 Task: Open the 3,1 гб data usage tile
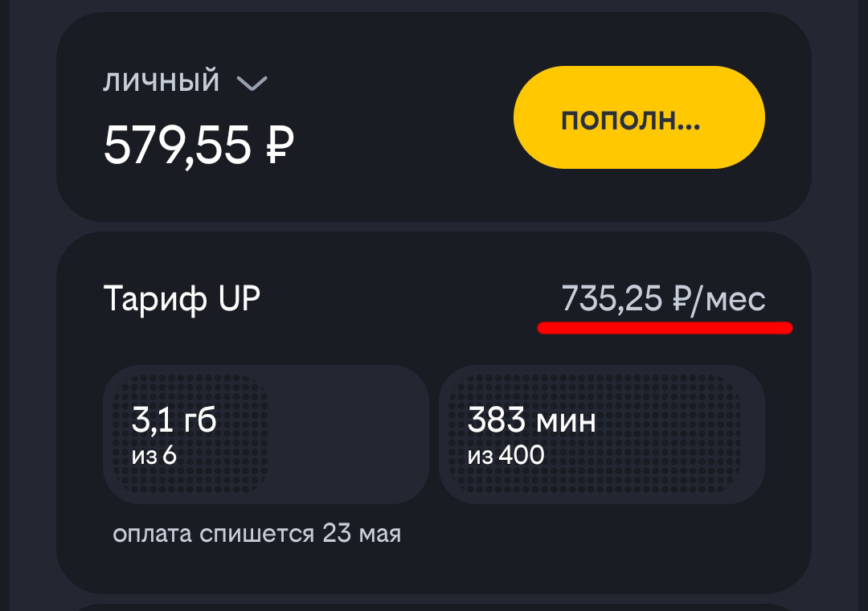265,436
